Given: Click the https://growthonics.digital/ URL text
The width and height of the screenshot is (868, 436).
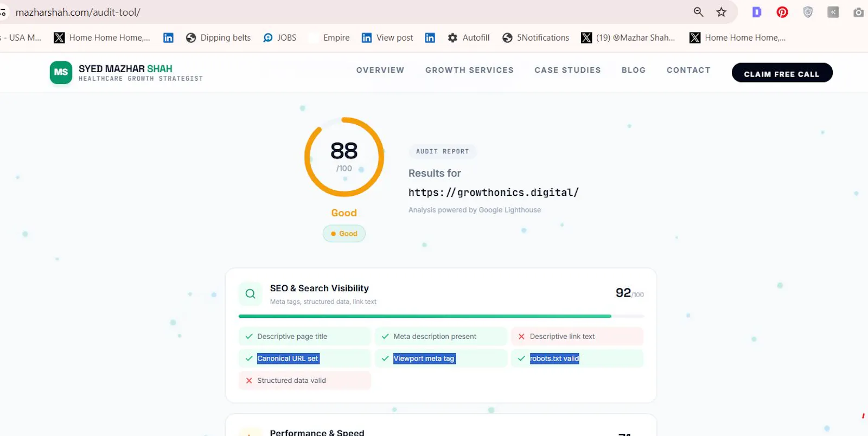Looking at the screenshot, I should (x=494, y=193).
